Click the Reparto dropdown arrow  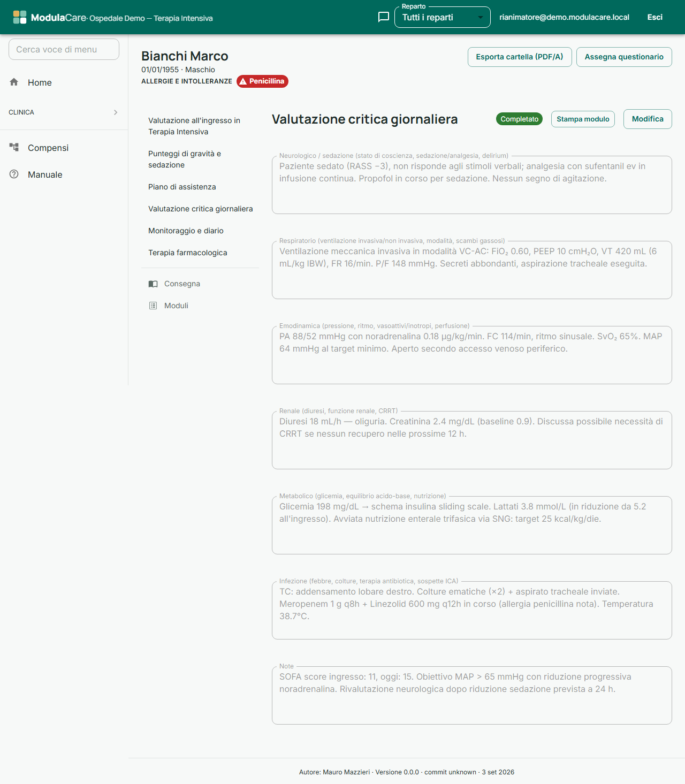click(480, 18)
